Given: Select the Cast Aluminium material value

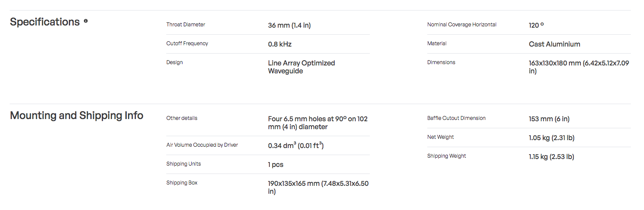Looking at the screenshot, I should coord(555,44).
